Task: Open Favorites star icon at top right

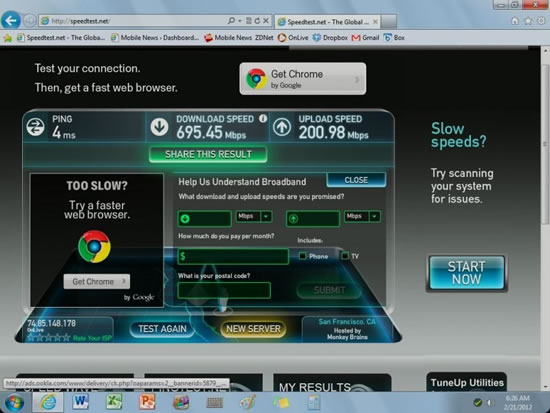Action: point(528,21)
